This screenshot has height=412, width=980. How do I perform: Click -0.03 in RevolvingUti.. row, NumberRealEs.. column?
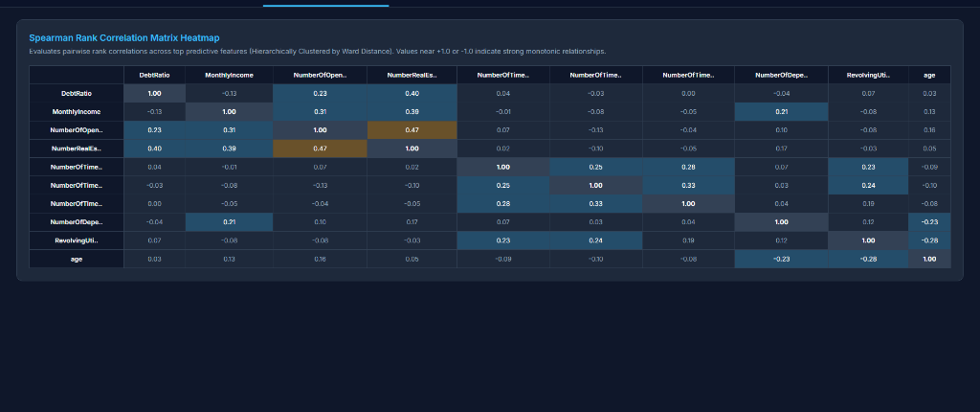[x=412, y=240]
